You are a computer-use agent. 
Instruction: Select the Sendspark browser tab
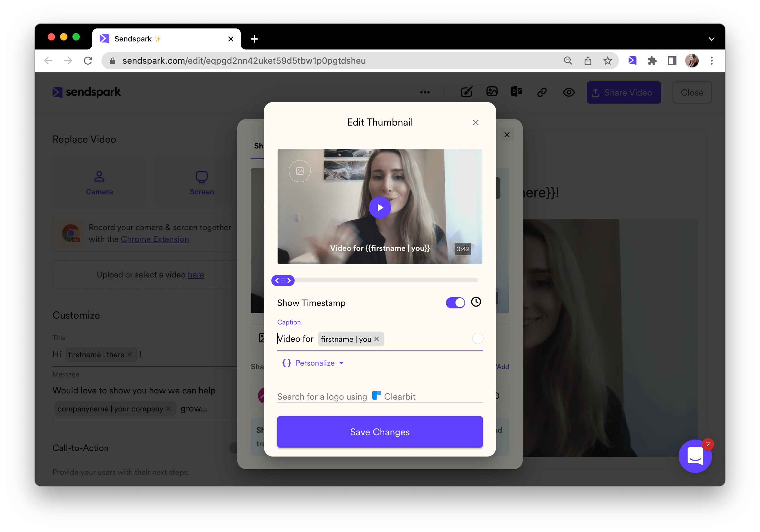pos(166,39)
